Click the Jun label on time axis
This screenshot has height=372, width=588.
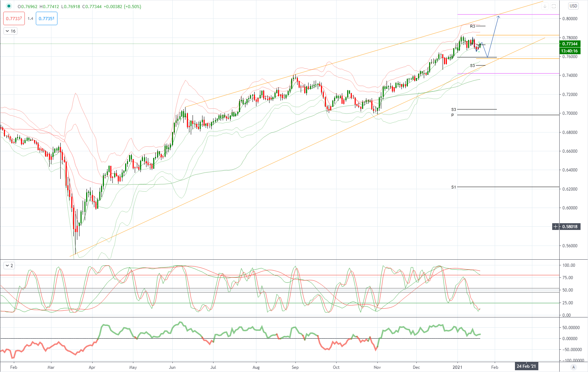click(172, 367)
